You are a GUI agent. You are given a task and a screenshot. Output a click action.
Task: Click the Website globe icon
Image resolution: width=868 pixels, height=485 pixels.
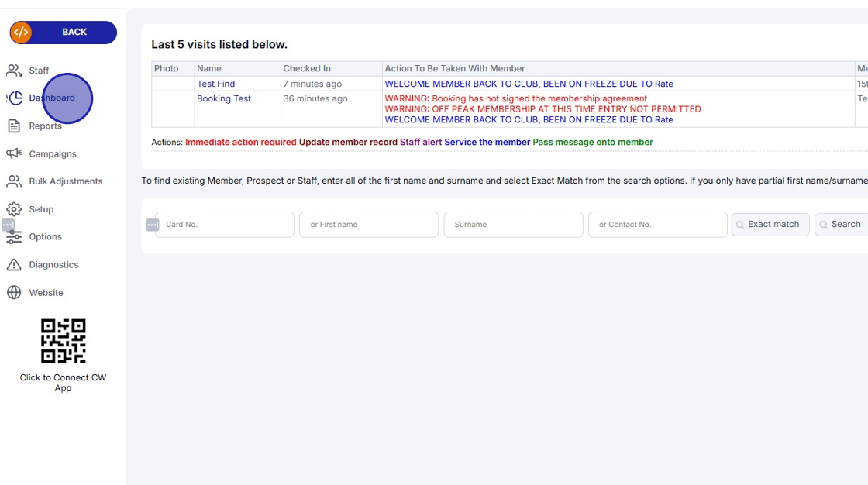coord(14,292)
